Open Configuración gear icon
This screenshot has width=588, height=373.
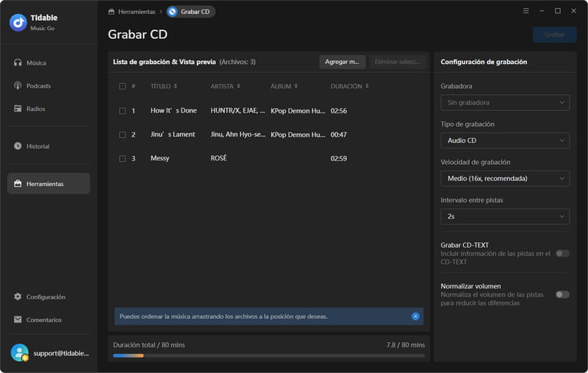(18, 296)
